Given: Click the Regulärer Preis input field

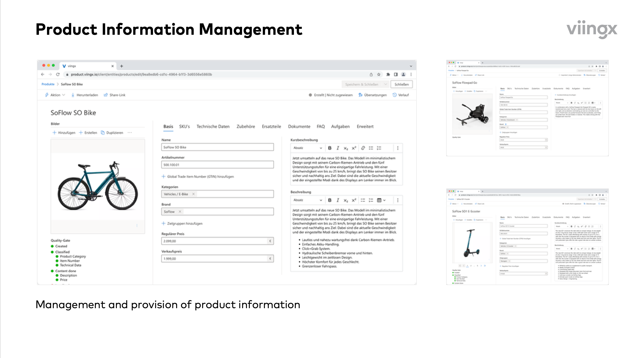Looking at the screenshot, I should 217,241.
